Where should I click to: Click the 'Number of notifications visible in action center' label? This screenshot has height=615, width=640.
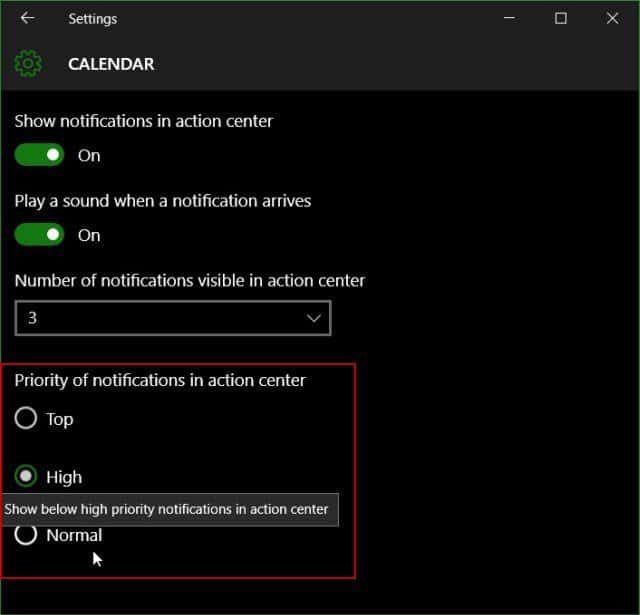[x=190, y=281]
